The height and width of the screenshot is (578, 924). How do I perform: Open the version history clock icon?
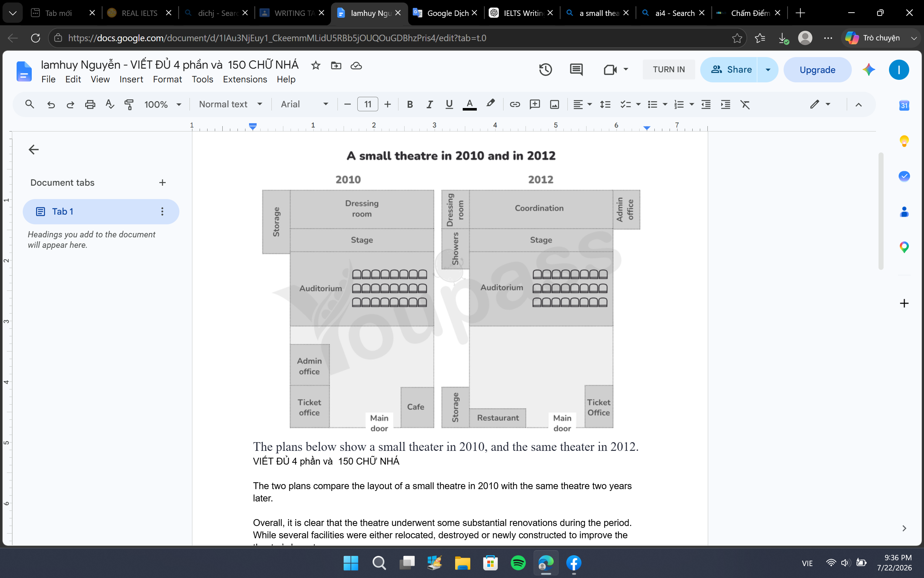546,70
